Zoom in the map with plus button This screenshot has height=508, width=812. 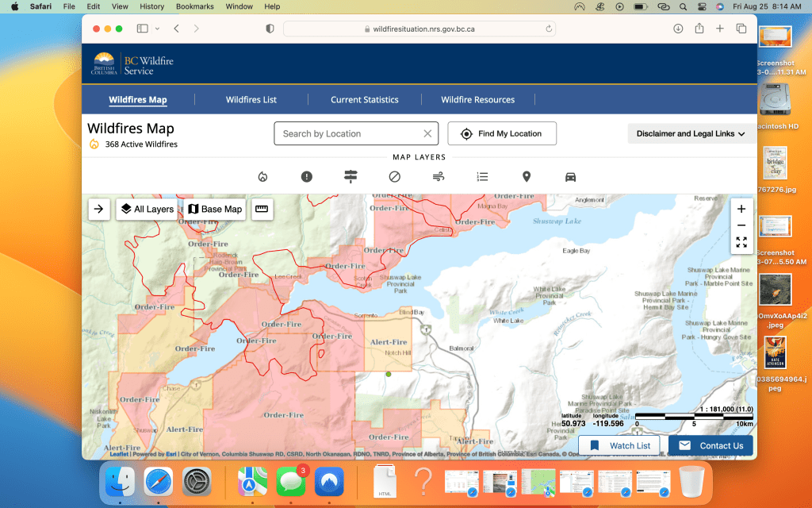[741, 209]
